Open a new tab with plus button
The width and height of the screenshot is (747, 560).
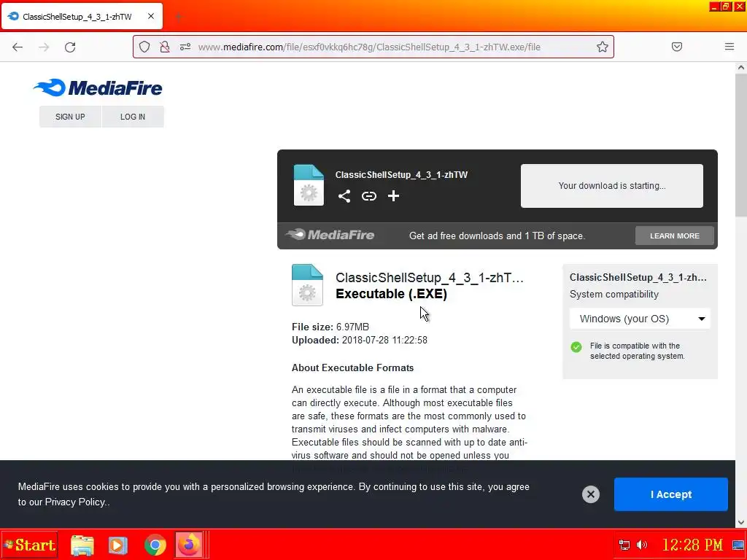(178, 17)
